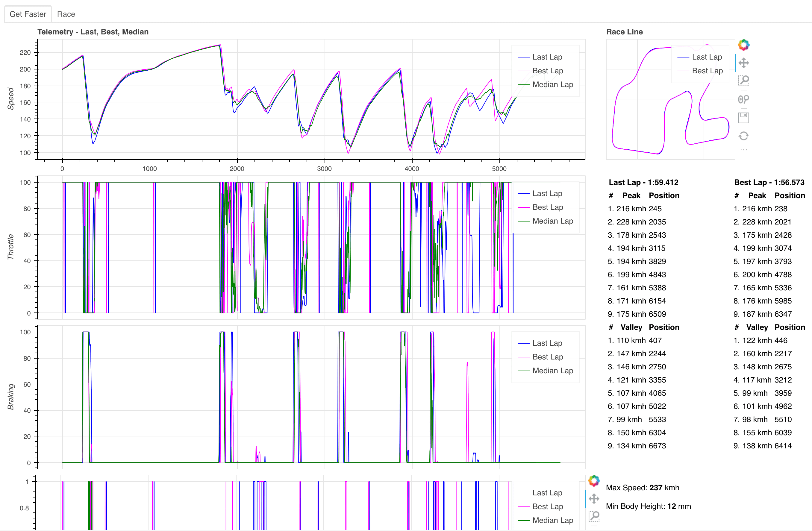Viewport: 812px width, 531px height.
Task: Select Pan tool in bottom plot toolbar
Action: (x=594, y=499)
